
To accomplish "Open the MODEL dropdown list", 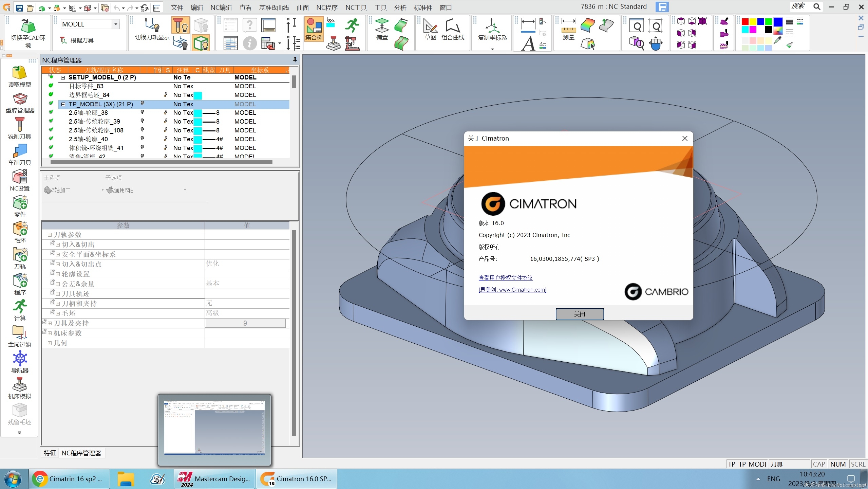I will pyautogui.click(x=116, y=24).
